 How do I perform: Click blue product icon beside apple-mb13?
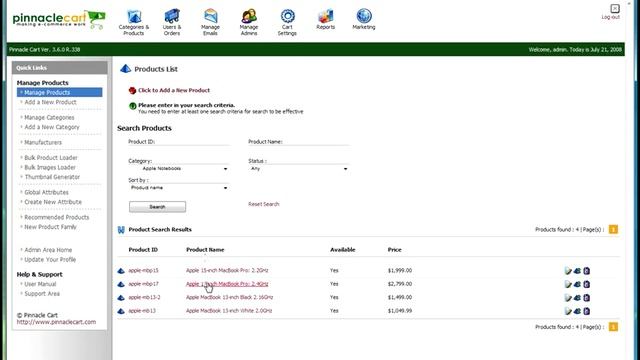tap(121, 311)
